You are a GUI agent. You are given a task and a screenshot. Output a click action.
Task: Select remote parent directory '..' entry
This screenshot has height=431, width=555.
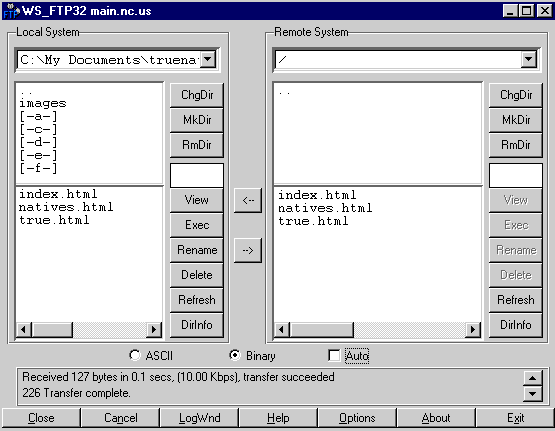click(x=285, y=93)
